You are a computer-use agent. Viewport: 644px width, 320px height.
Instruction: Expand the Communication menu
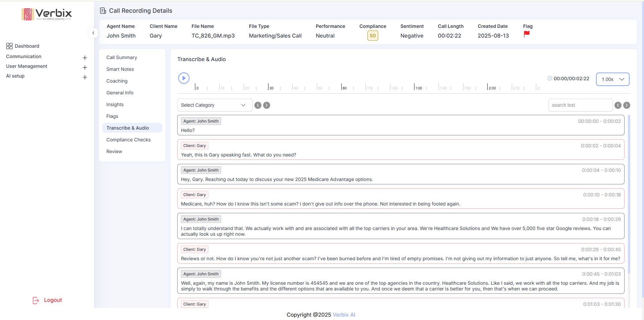click(85, 58)
